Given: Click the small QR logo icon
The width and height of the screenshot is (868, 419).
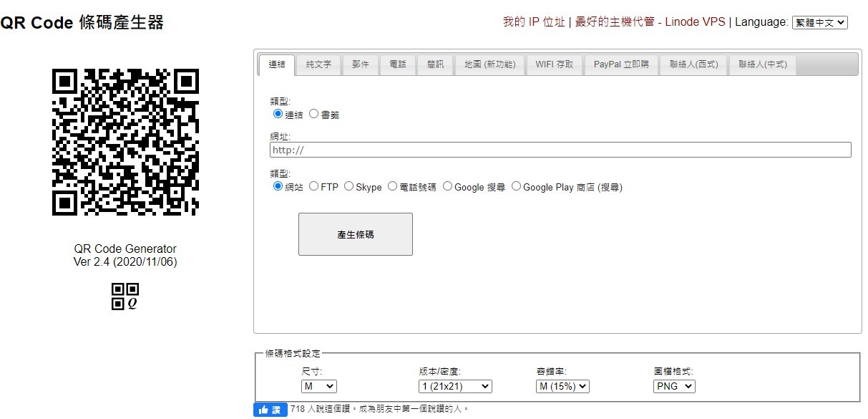Looking at the screenshot, I should click(x=125, y=297).
